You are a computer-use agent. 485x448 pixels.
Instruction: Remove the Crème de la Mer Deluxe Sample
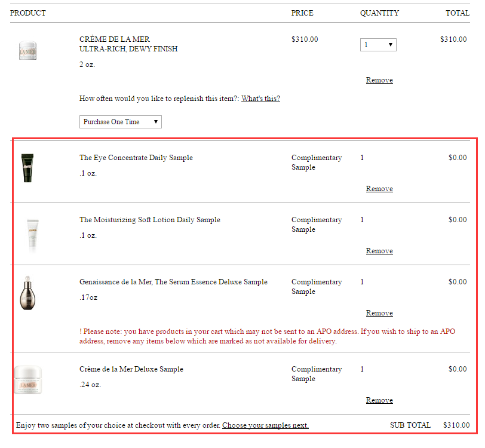click(x=379, y=400)
